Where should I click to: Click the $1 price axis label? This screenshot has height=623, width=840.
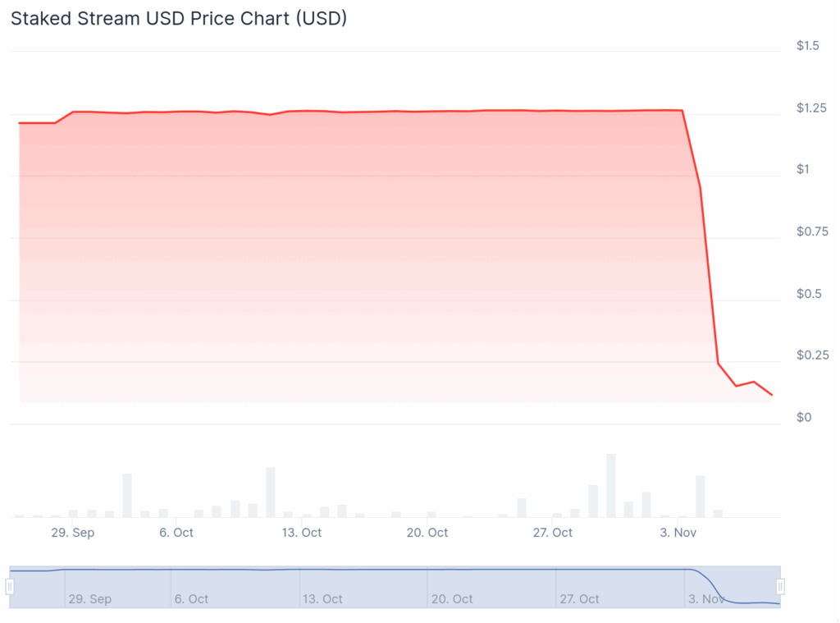[x=802, y=170]
